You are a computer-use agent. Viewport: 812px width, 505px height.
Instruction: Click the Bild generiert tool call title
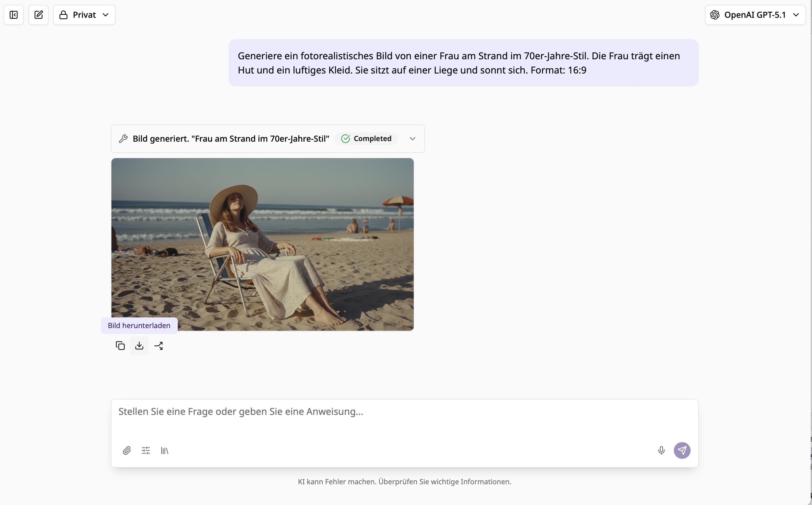tap(231, 139)
